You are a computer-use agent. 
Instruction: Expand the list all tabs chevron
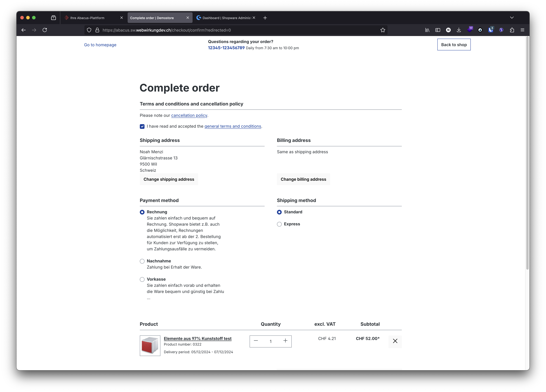512,18
